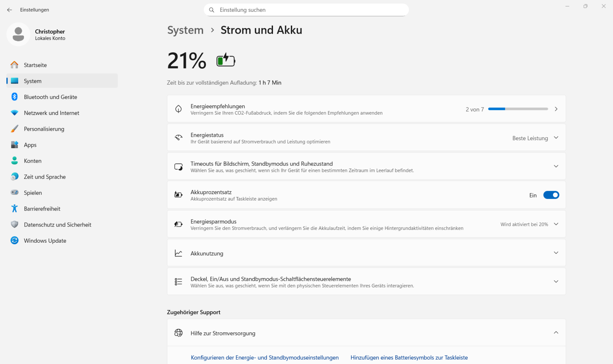Image resolution: width=613 pixels, height=364 pixels.
Task: Expand the Timeouts für Bildschirm section
Action: click(556, 166)
